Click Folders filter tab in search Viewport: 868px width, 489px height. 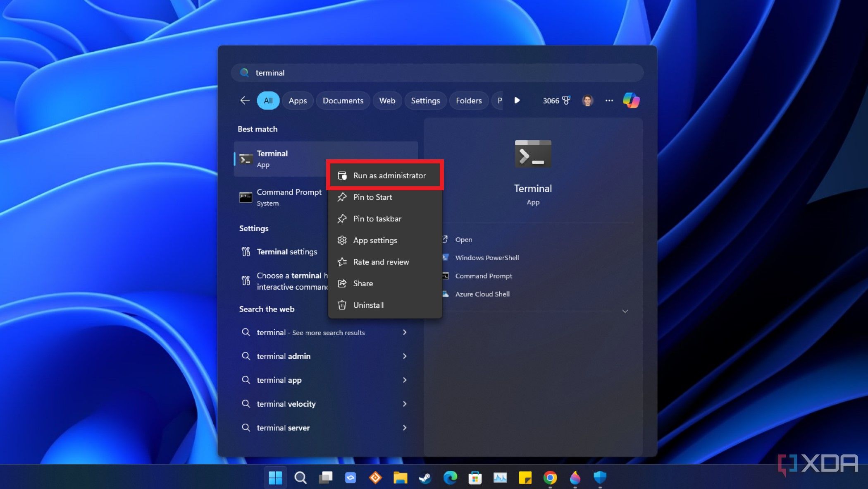tap(469, 100)
